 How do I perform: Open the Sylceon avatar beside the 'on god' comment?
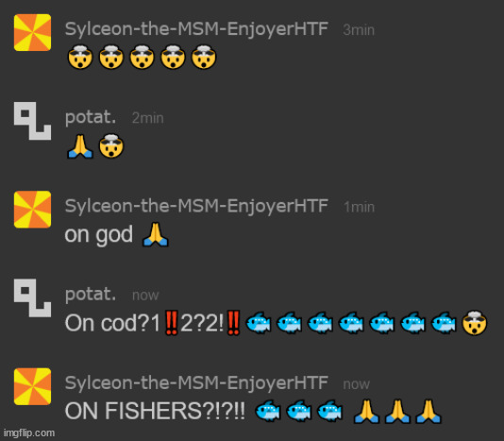(x=32, y=210)
